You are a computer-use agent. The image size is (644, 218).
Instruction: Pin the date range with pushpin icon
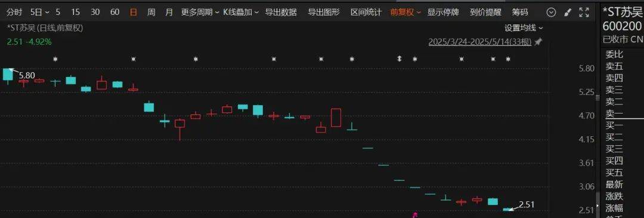(x=538, y=42)
